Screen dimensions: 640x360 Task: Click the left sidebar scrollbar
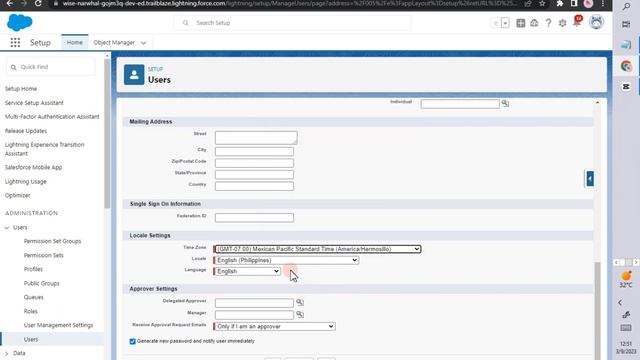107,133
